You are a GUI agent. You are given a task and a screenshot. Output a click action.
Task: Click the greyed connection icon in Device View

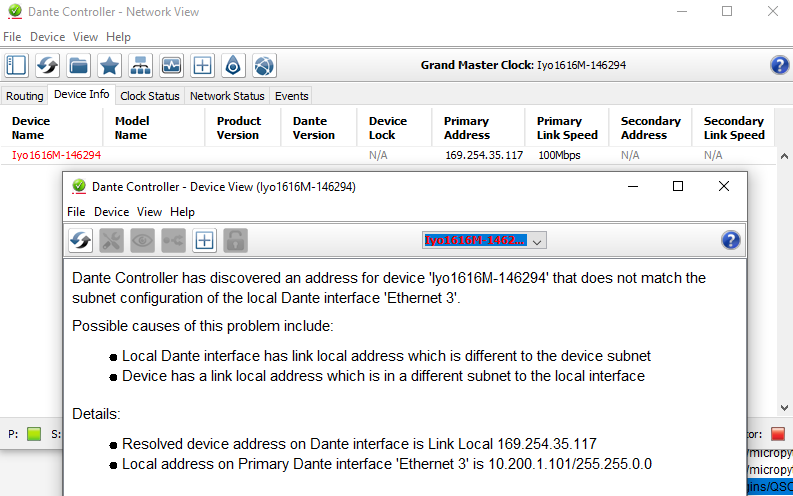point(173,240)
